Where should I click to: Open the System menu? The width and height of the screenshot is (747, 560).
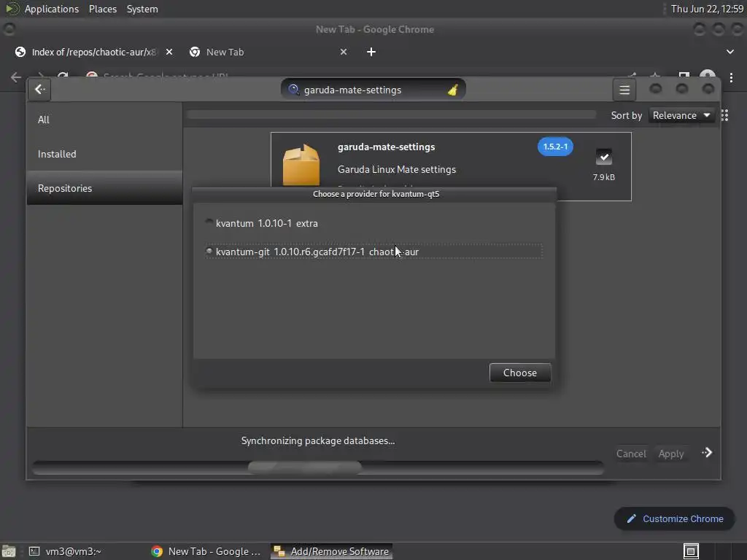coord(142,9)
